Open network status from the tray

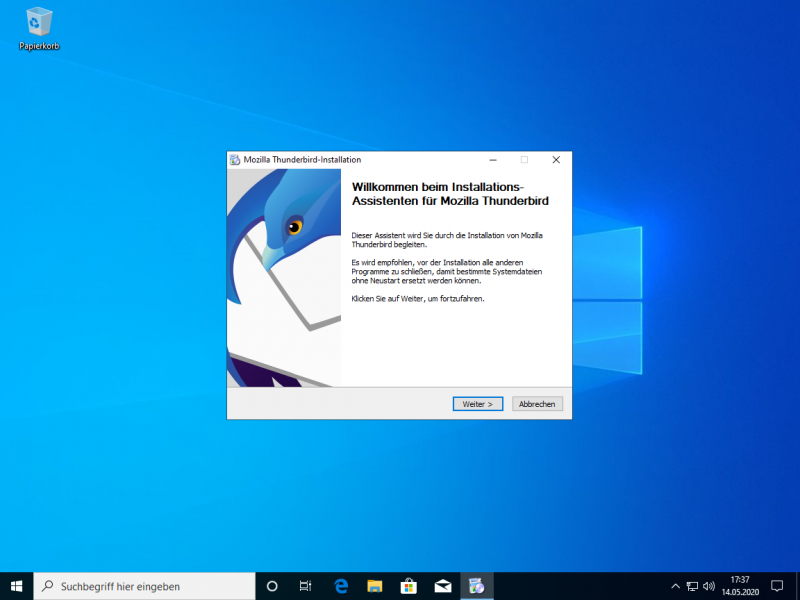pyautogui.click(x=692, y=586)
